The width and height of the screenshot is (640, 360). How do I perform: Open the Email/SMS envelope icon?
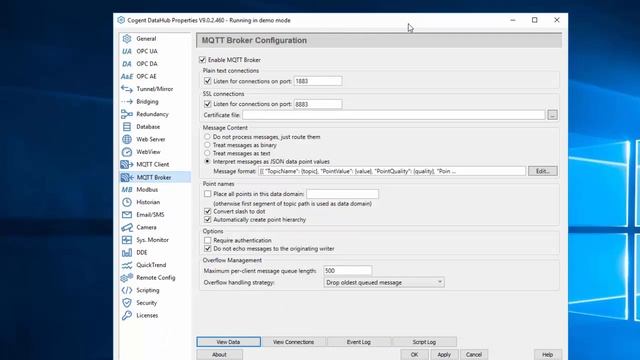click(x=127, y=215)
